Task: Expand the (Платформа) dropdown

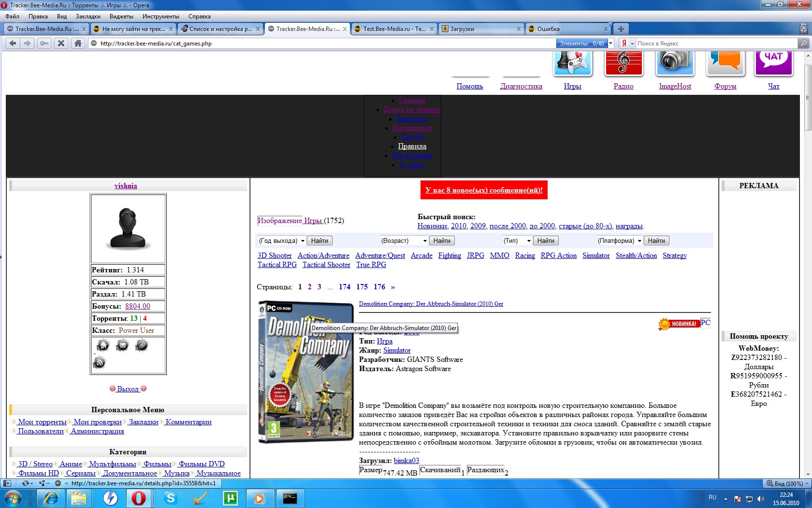Action: pos(619,240)
